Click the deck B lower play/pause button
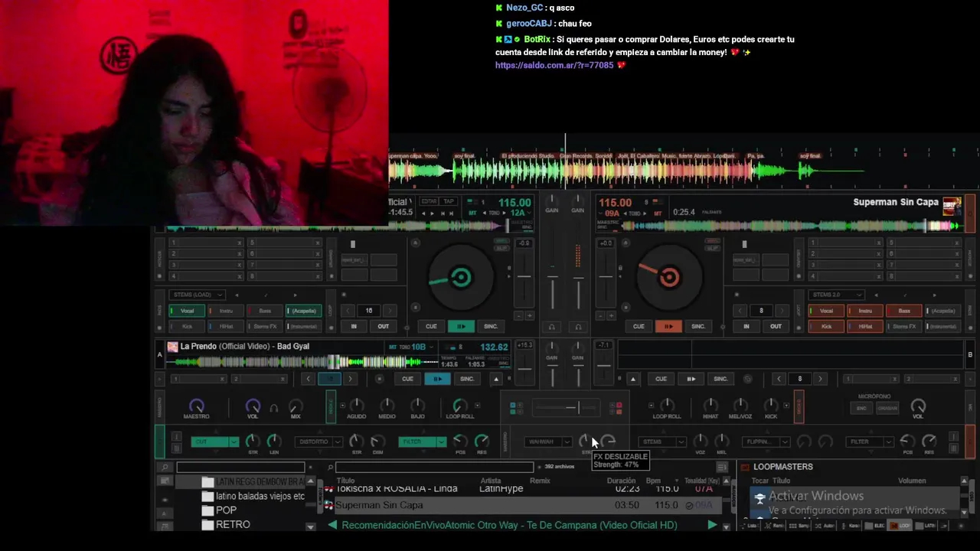 click(691, 379)
